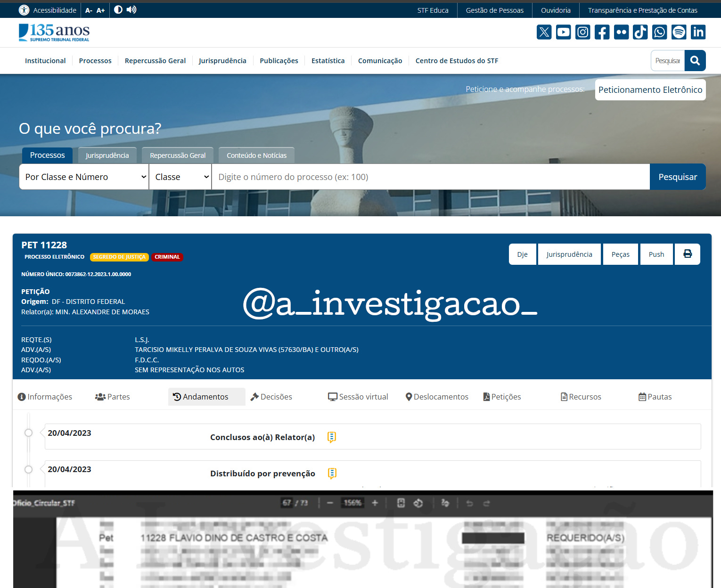This screenshot has width=721, height=588.
Task: Open note icon beside Conclusos ao(à) Relator(a)
Action: [x=332, y=437]
